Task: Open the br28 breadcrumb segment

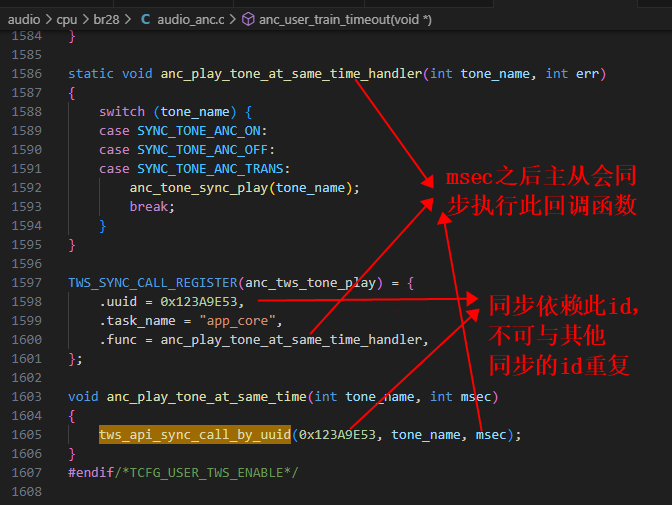Action: click(106, 20)
